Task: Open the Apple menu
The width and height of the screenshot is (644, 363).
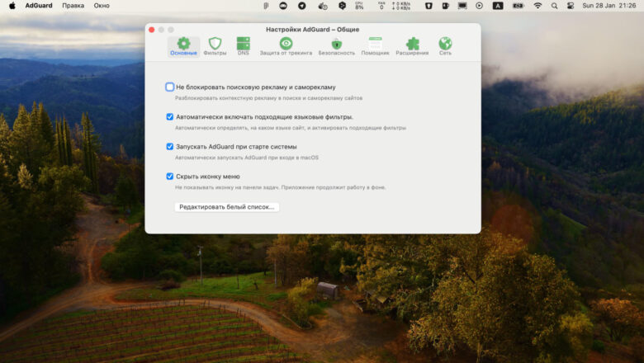Action: [12, 6]
